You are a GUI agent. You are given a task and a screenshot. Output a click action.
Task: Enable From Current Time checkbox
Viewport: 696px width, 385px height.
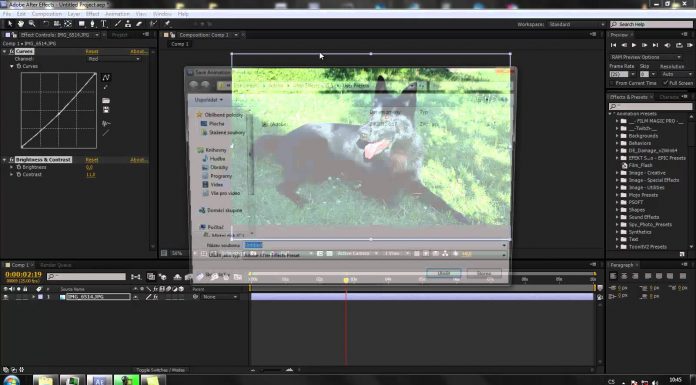(613, 83)
